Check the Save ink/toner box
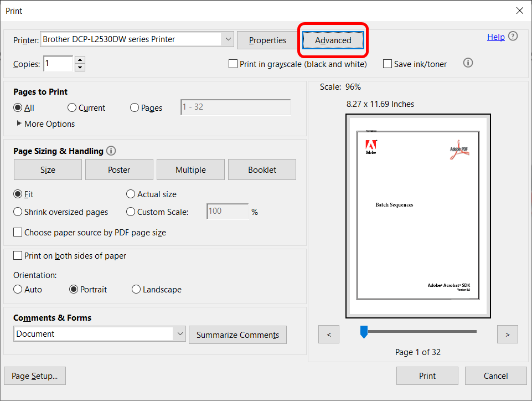The width and height of the screenshot is (532, 401). [x=387, y=64]
